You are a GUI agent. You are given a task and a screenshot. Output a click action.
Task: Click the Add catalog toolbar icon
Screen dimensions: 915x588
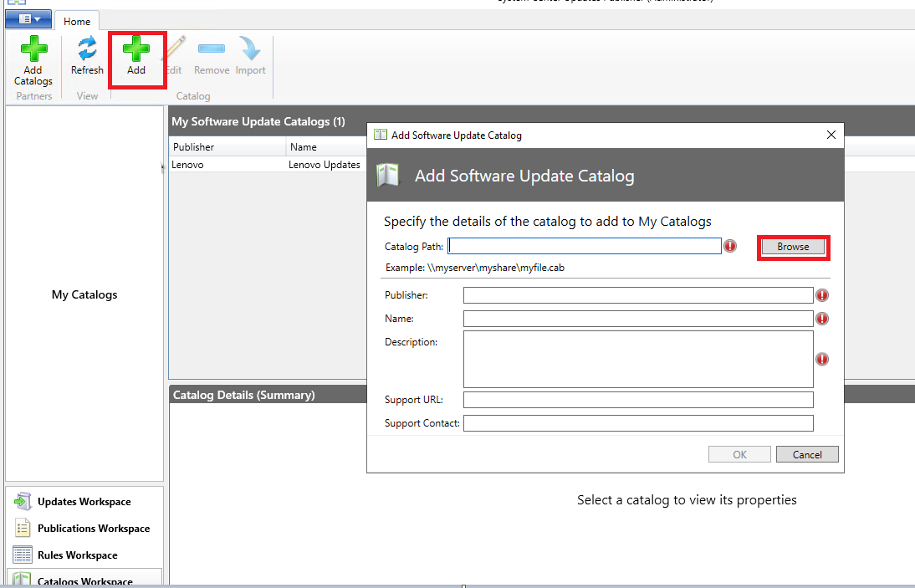point(136,49)
